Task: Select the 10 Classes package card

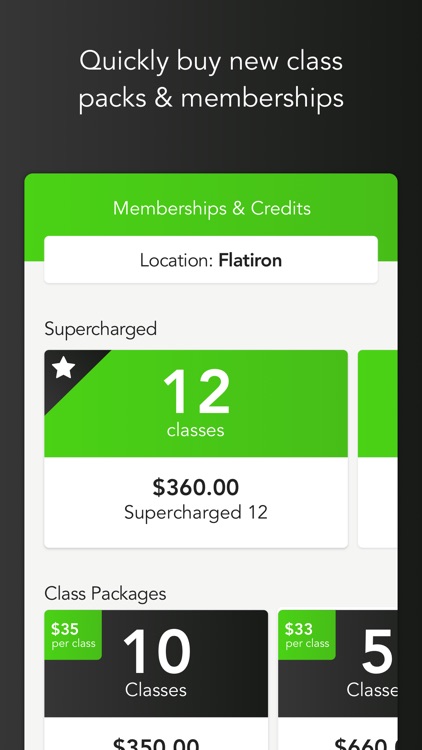Action: click(x=156, y=680)
